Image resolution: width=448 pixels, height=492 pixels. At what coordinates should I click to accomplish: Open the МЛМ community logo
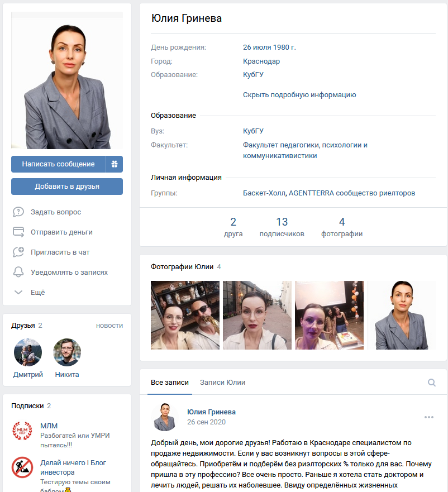[22, 431]
